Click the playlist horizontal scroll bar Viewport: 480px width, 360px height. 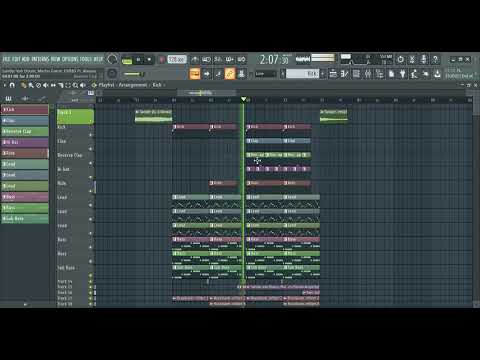pyautogui.click(x=207, y=93)
